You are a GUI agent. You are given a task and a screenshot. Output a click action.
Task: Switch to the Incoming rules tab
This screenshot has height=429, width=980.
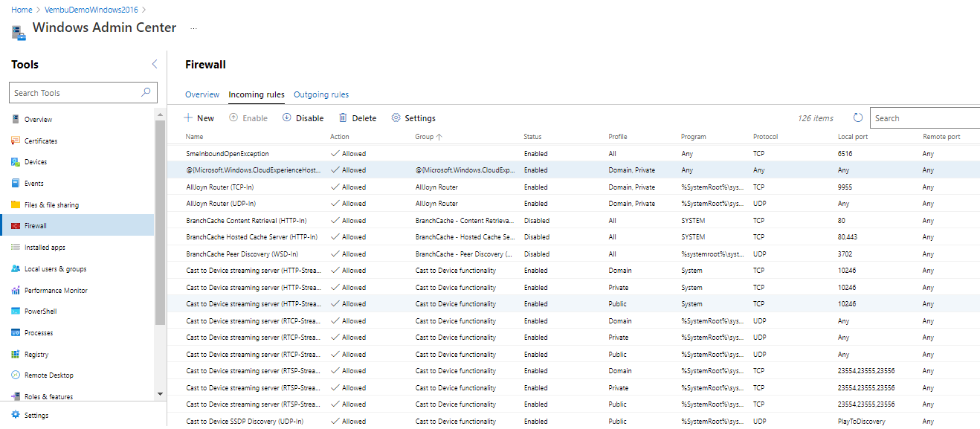[x=257, y=94]
